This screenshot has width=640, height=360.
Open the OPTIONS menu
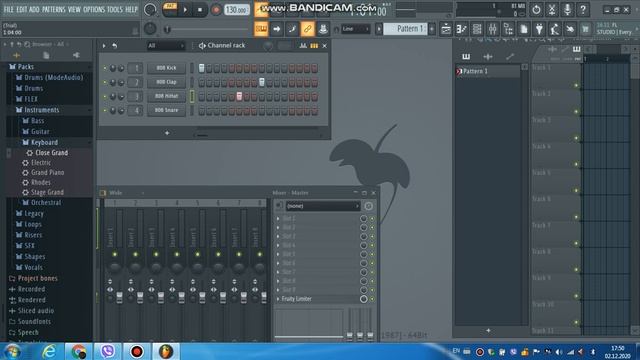click(x=94, y=9)
